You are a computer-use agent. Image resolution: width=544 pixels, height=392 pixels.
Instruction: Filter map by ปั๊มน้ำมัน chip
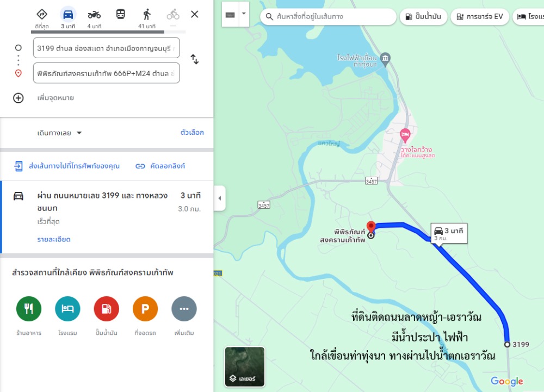[423, 17]
